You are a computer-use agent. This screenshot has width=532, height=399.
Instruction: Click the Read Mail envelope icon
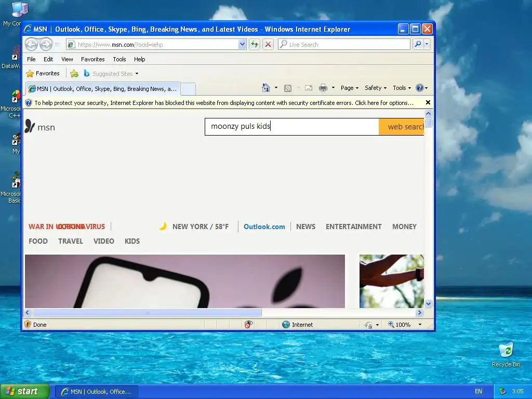[x=309, y=88]
